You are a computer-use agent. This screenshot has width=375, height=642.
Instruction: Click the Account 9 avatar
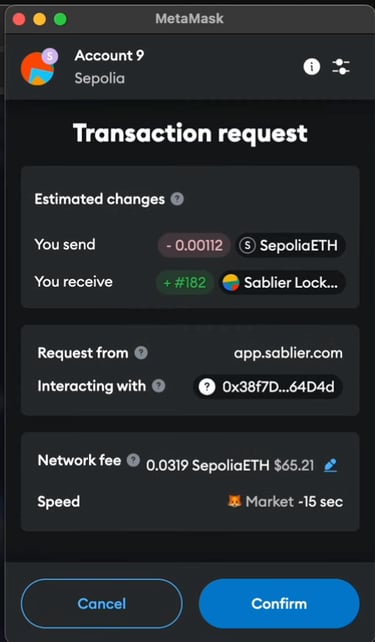(37, 69)
